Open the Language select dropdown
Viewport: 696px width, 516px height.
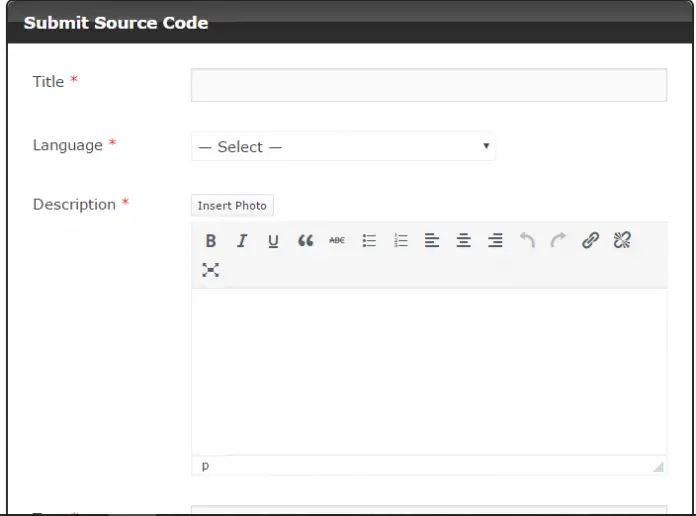(x=343, y=147)
